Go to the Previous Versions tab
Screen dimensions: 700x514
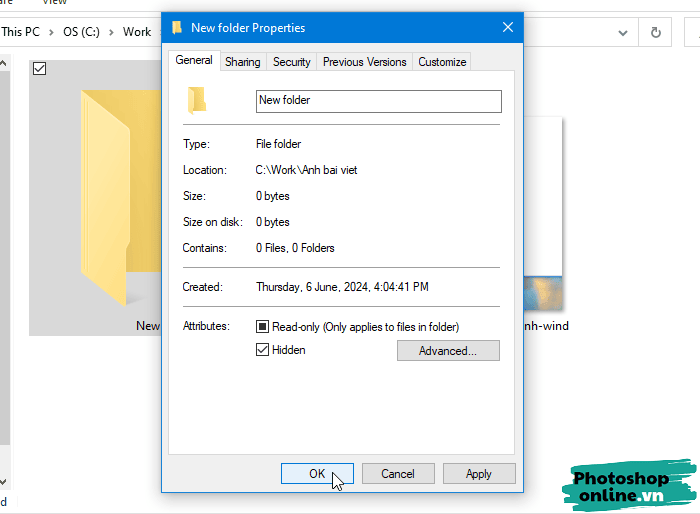coord(364,62)
